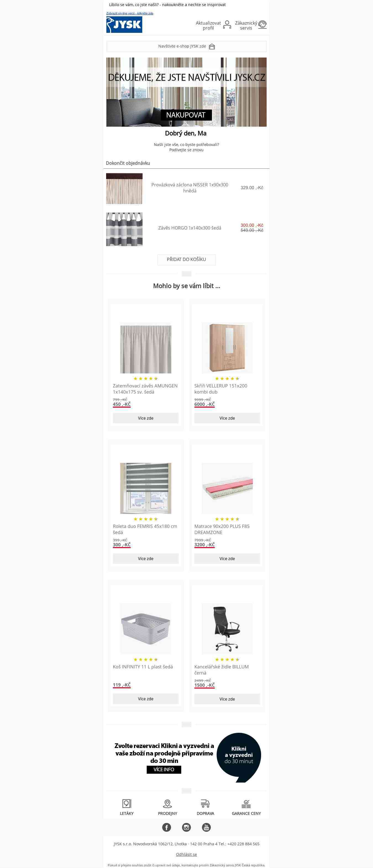This screenshot has height=868, width=373.
Task: Open the Garance ceny icon
Action: click(x=246, y=804)
